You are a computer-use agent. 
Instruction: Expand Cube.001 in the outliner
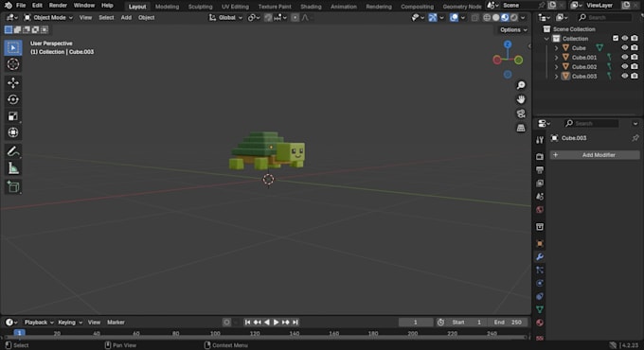[x=556, y=58]
